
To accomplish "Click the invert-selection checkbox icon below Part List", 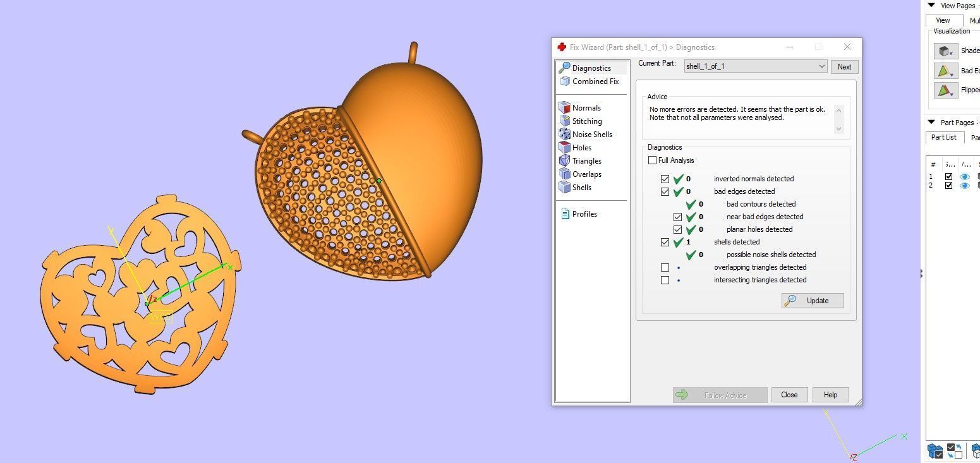I will coord(954,451).
